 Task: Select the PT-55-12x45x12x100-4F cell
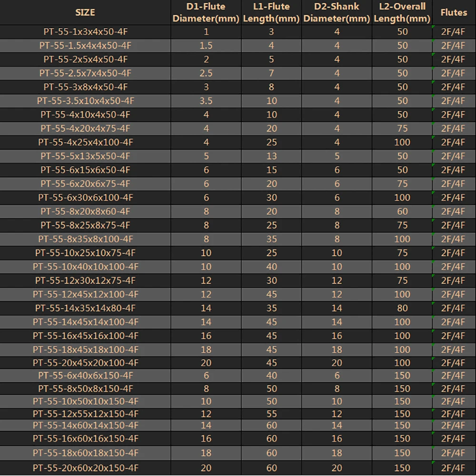[x=85, y=294]
